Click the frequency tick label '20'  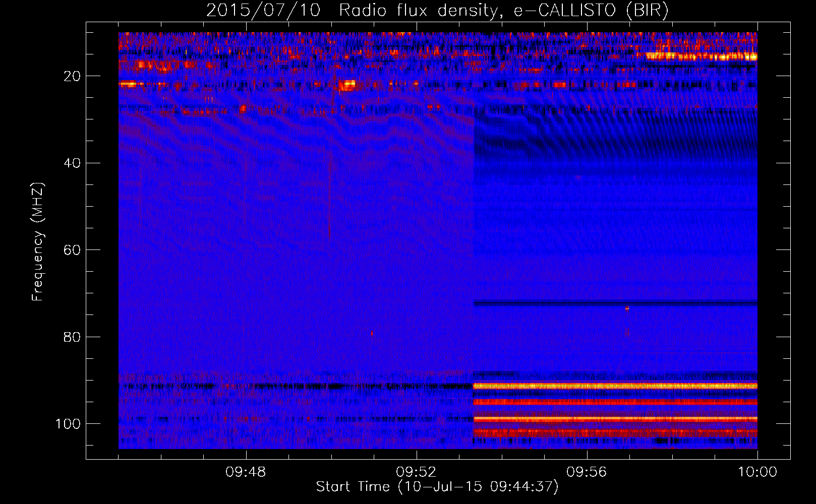[73, 76]
